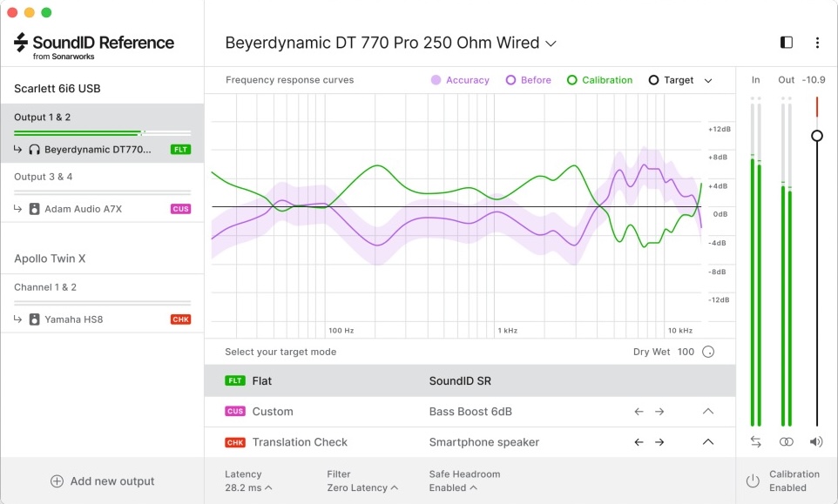Toggle Calibration Enabled power button
Viewport: 838px width, 504px height.
[x=753, y=481]
